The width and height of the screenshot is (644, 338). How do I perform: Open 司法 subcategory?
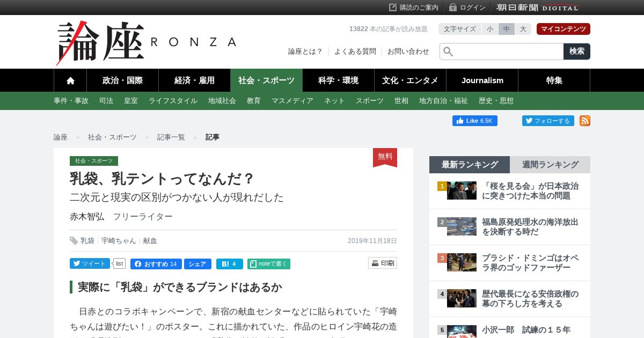[106, 101]
